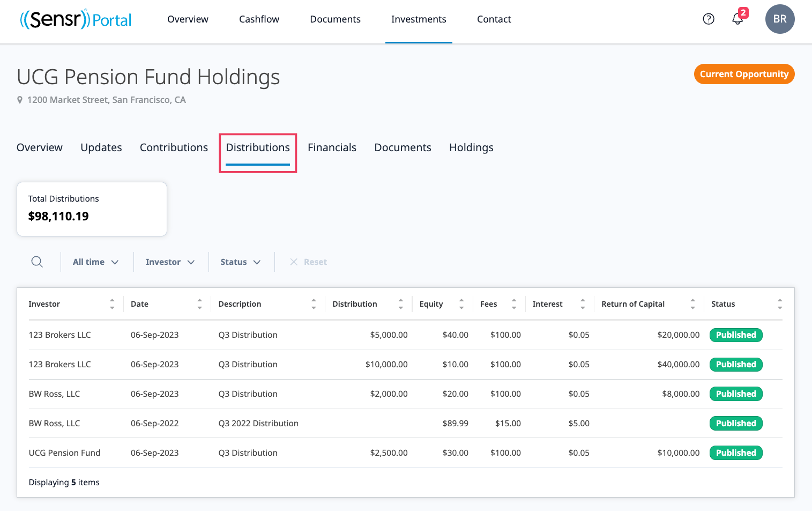Click the $15.00 fees value

(x=508, y=424)
